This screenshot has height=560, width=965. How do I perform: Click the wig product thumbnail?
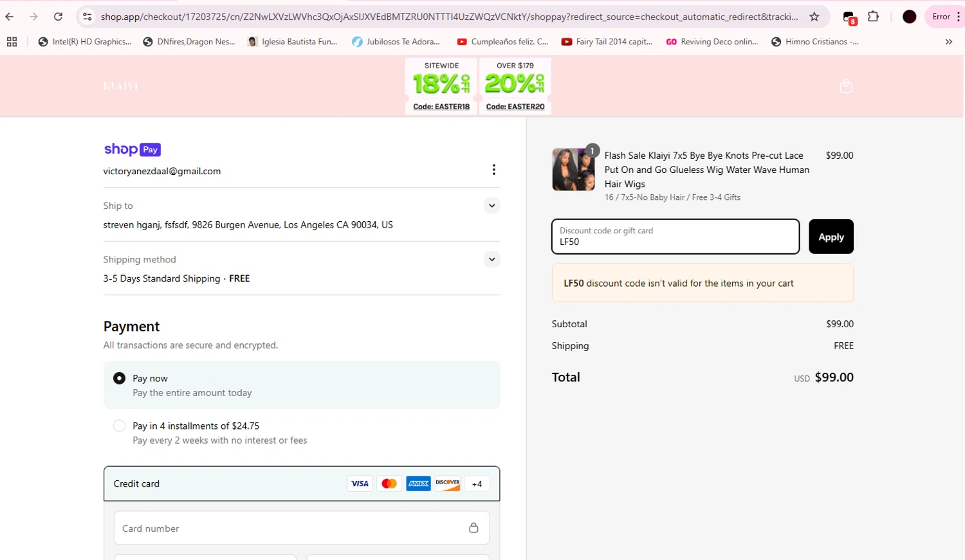(573, 170)
